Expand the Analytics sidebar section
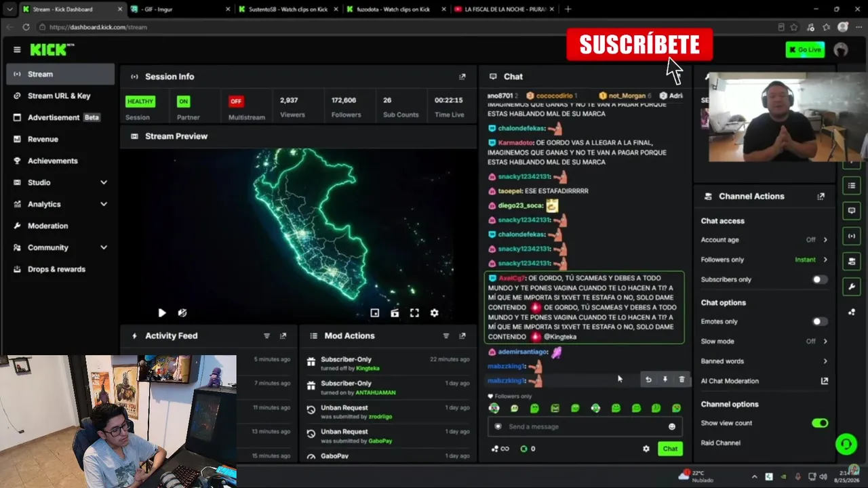Image resolution: width=868 pixels, height=488 pixels. pos(60,204)
